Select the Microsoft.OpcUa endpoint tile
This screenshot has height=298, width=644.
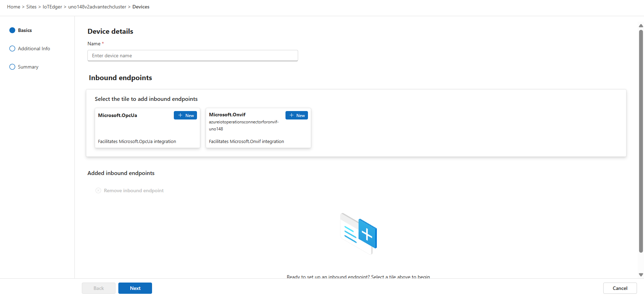pos(147,131)
